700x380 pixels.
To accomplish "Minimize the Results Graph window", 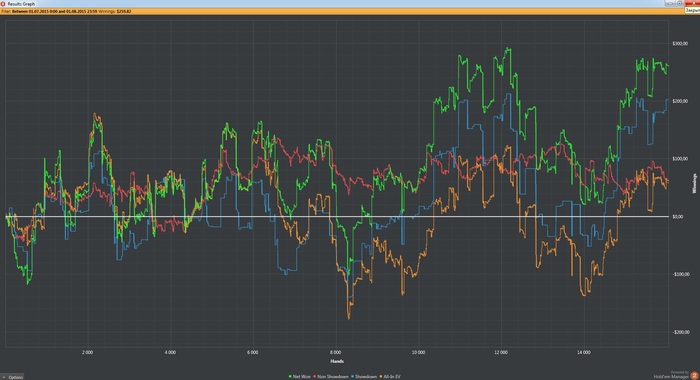I will pos(670,3).
